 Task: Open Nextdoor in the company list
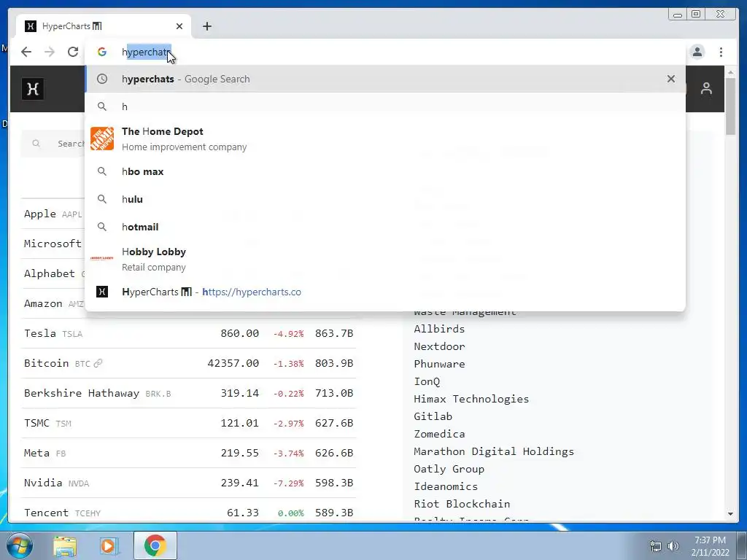(439, 346)
